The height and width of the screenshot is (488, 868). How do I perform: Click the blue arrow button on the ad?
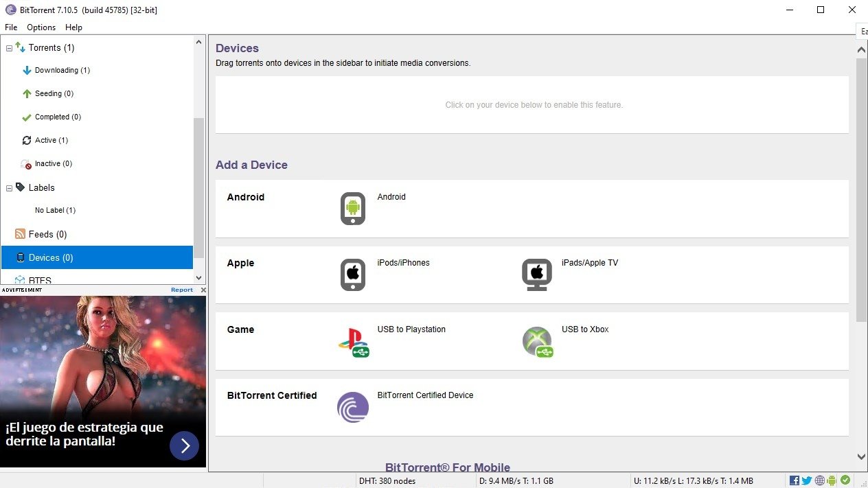[x=184, y=446]
